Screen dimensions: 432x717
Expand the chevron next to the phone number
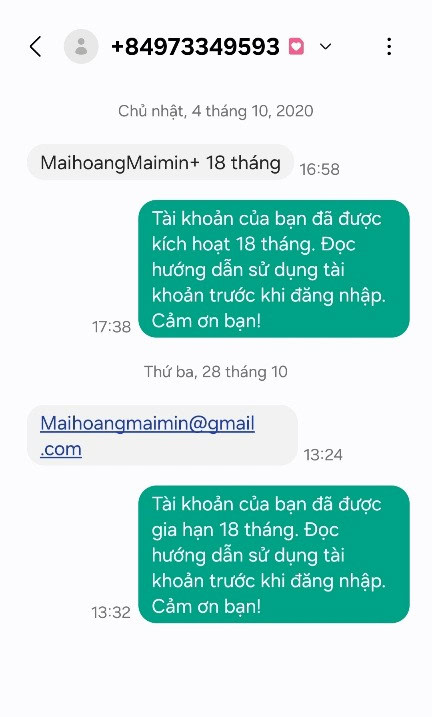point(325,46)
